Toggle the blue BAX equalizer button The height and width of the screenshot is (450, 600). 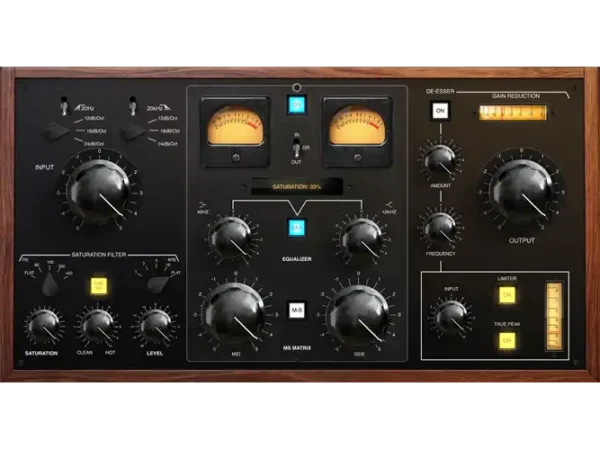[297, 228]
